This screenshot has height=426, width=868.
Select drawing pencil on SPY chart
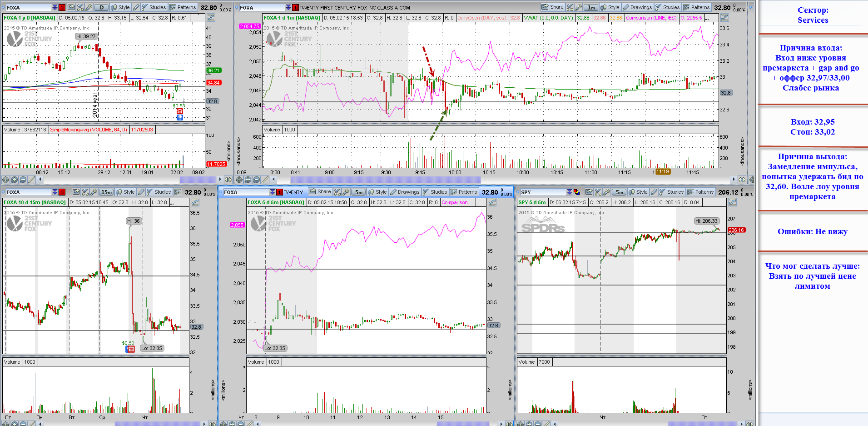pyautogui.click(x=654, y=192)
